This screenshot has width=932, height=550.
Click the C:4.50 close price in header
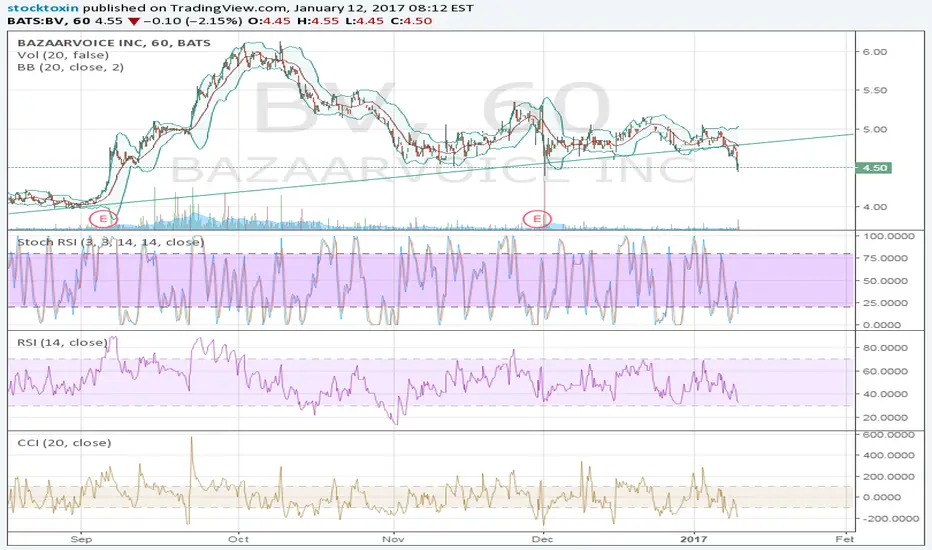411,21
